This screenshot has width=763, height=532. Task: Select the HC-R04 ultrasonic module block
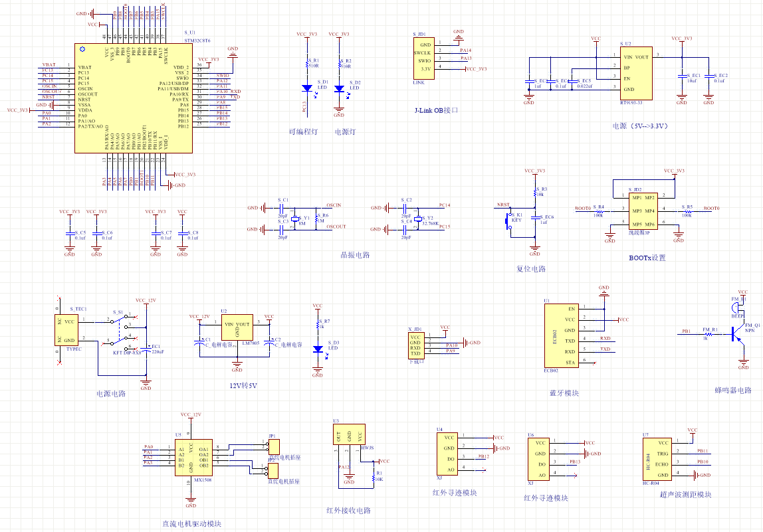(x=657, y=459)
